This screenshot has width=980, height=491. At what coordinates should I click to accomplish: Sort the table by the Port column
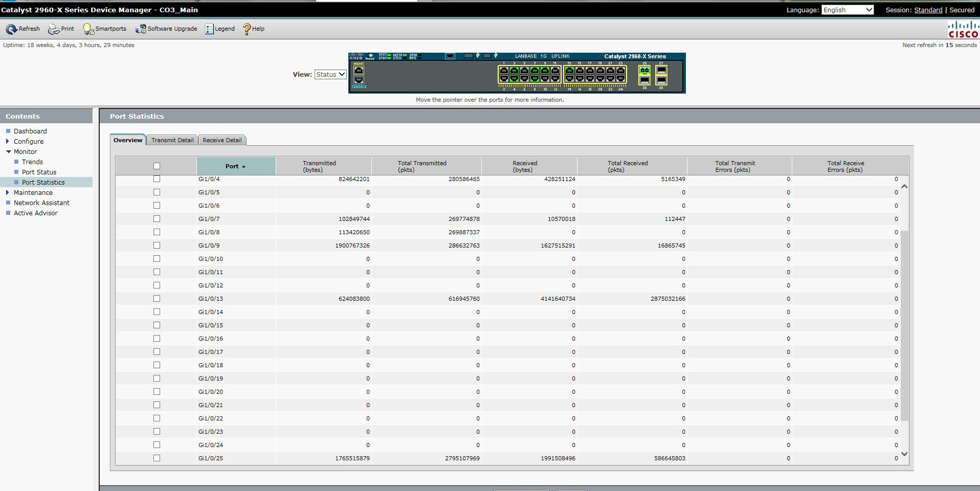pyautogui.click(x=236, y=166)
